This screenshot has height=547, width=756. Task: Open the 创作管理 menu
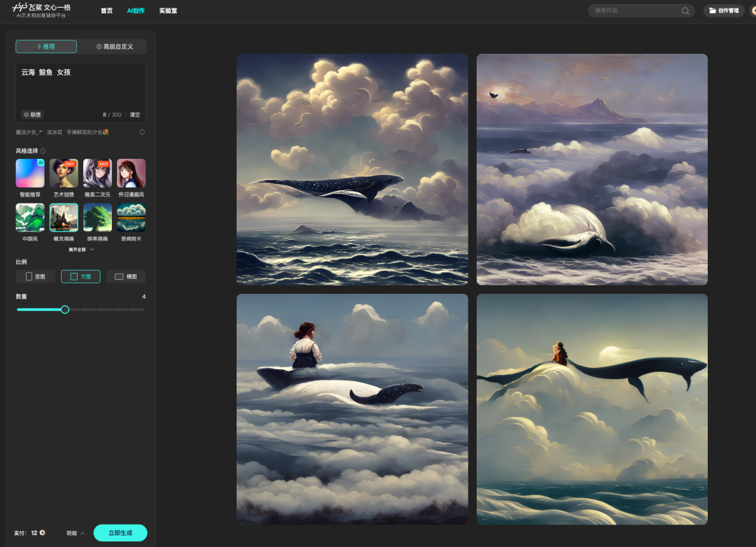(x=724, y=10)
